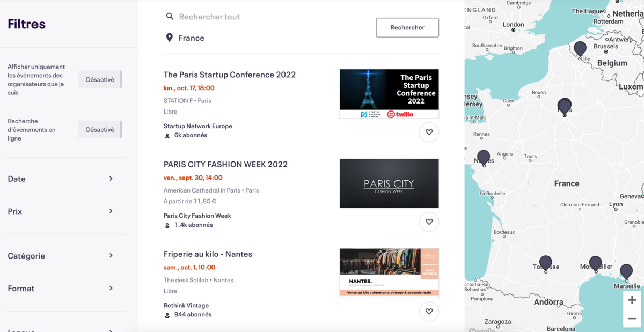This screenshot has width=644, height=332.
Task: Save Friperie au kilo - Nantes with heart
Action: click(x=429, y=311)
